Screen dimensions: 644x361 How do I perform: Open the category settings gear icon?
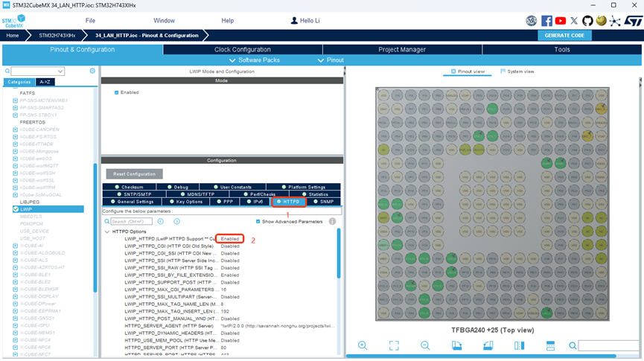92,71
